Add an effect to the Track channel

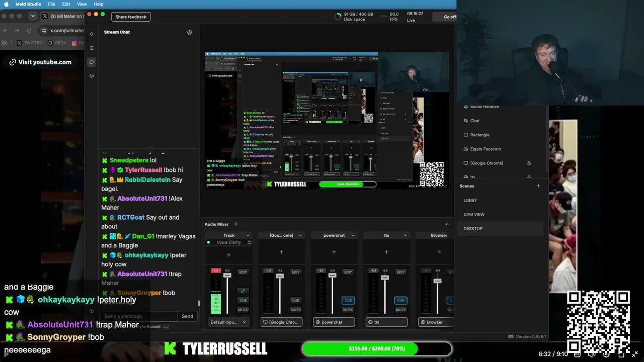click(229, 255)
